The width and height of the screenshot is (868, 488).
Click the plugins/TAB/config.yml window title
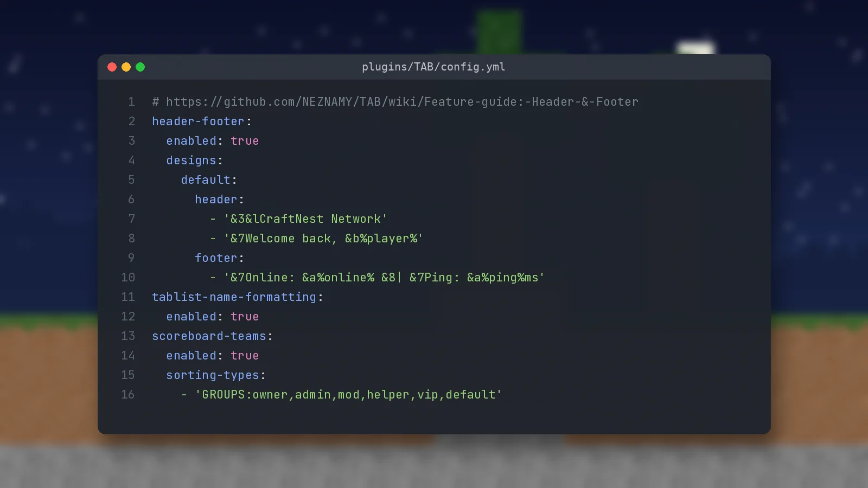point(433,67)
